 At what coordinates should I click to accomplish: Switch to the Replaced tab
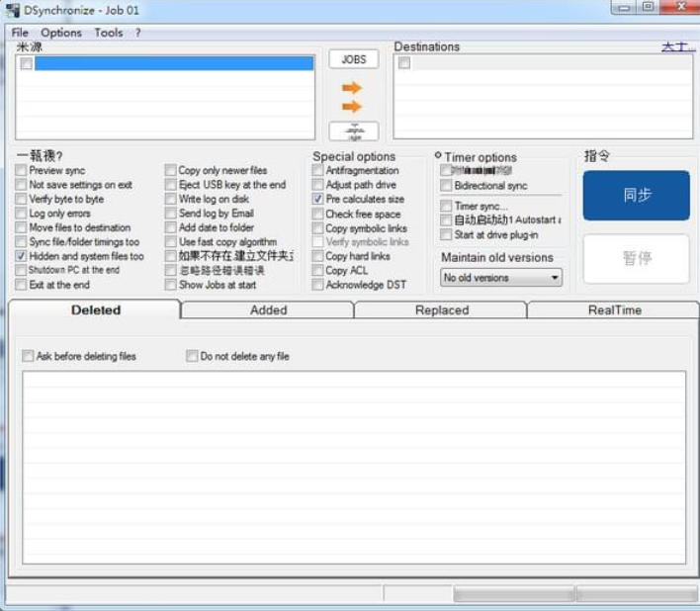click(x=442, y=310)
